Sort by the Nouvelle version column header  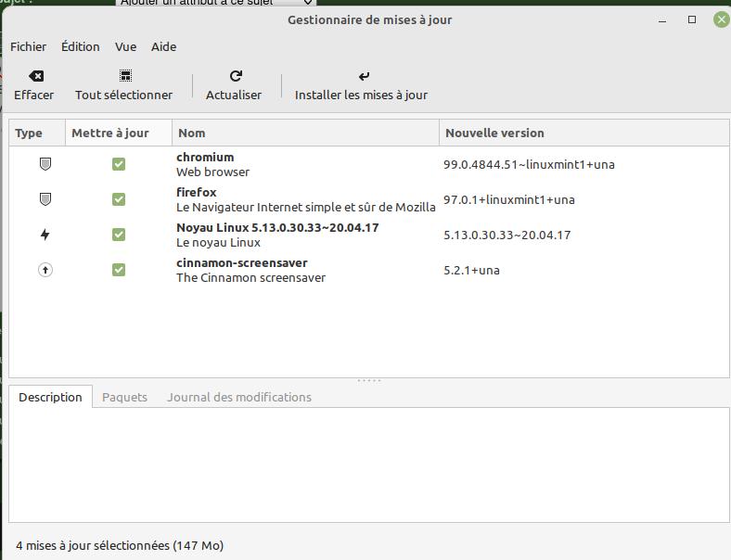pyautogui.click(x=583, y=133)
